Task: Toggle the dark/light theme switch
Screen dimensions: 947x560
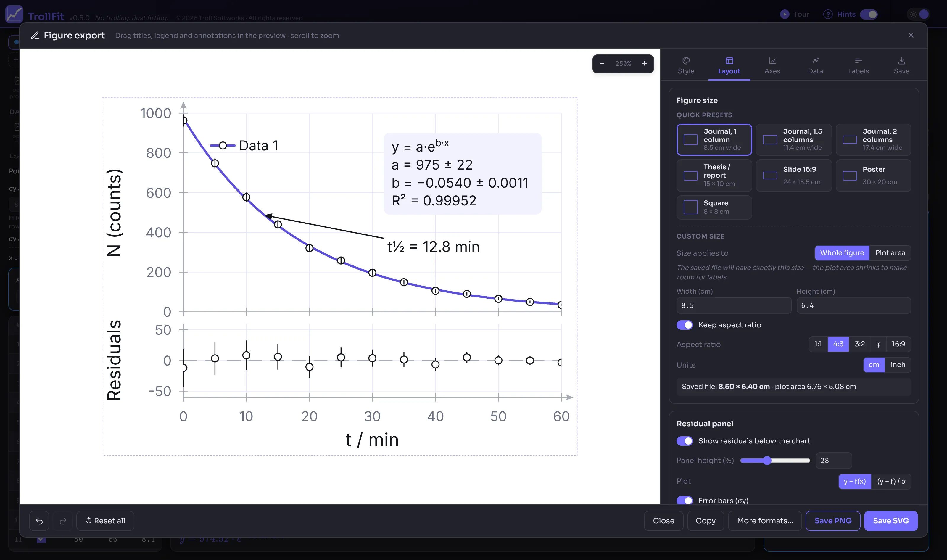Action: [x=919, y=14]
